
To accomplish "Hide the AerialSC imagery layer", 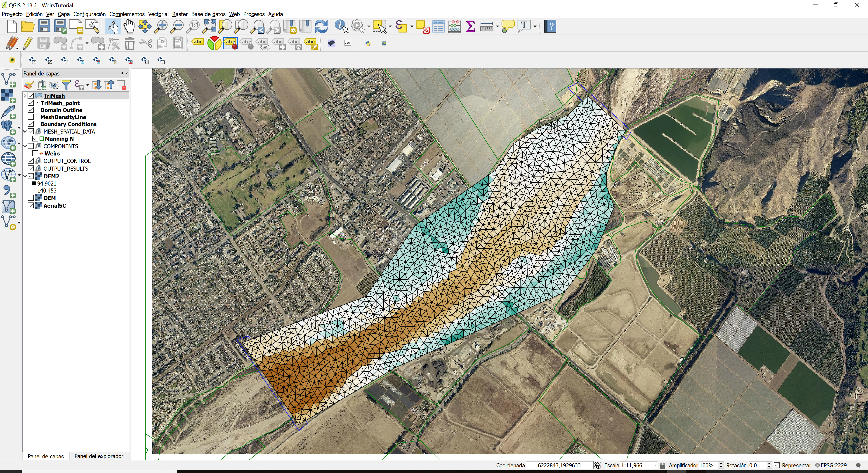I will 31,205.
